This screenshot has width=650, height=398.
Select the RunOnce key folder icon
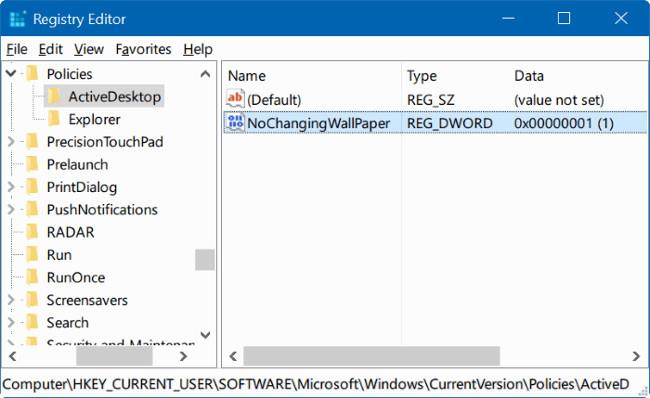point(32,277)
